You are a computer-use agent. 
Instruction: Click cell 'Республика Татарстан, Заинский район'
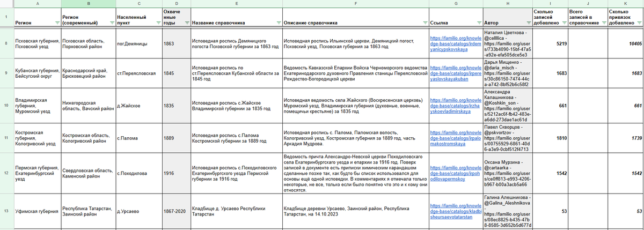coord(88,211)
